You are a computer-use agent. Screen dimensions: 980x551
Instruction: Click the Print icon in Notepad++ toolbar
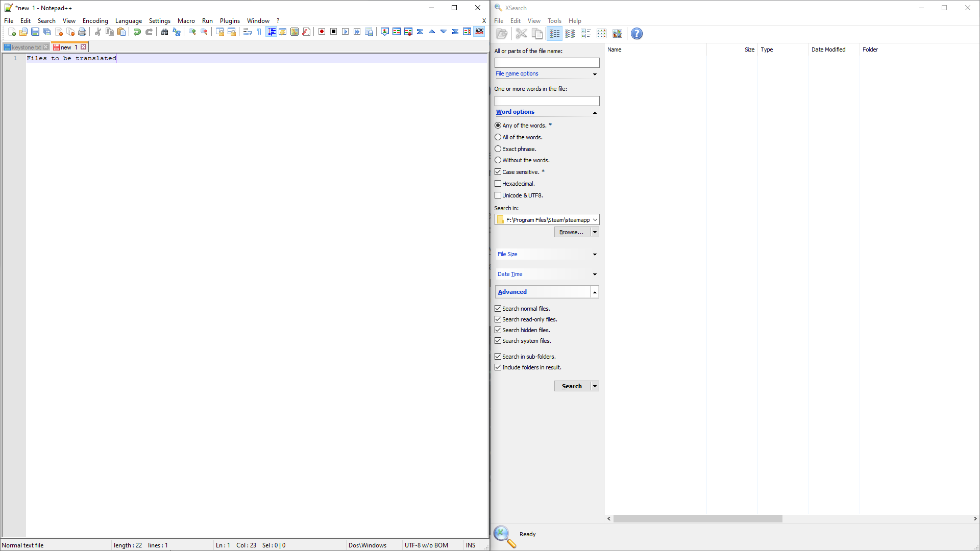82,32
